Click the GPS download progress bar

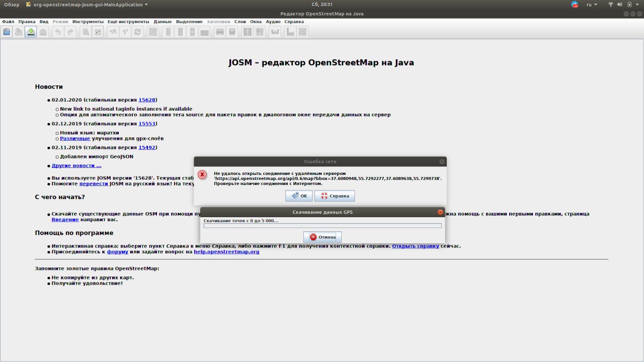click(323, 226)
